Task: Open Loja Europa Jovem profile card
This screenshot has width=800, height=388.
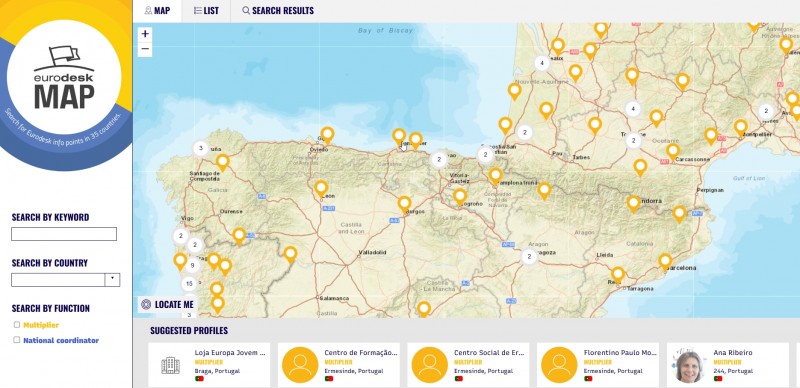Action: pos(209,365)
